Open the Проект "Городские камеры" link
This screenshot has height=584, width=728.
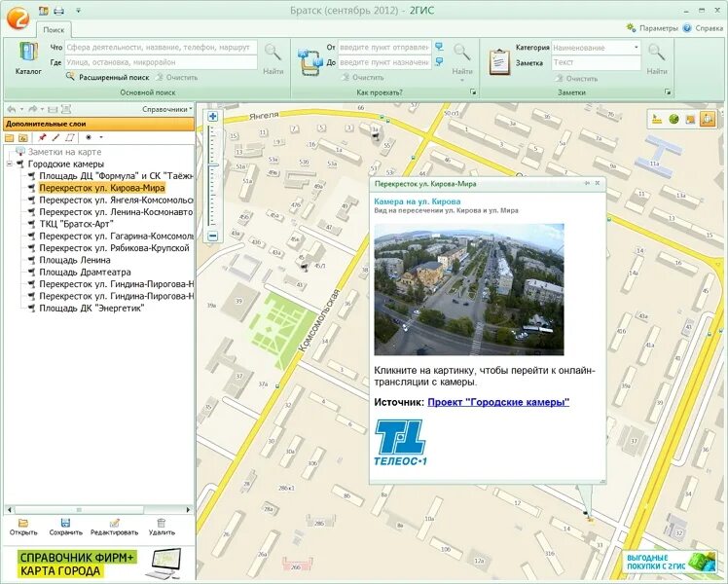click(x=498, y=403)
